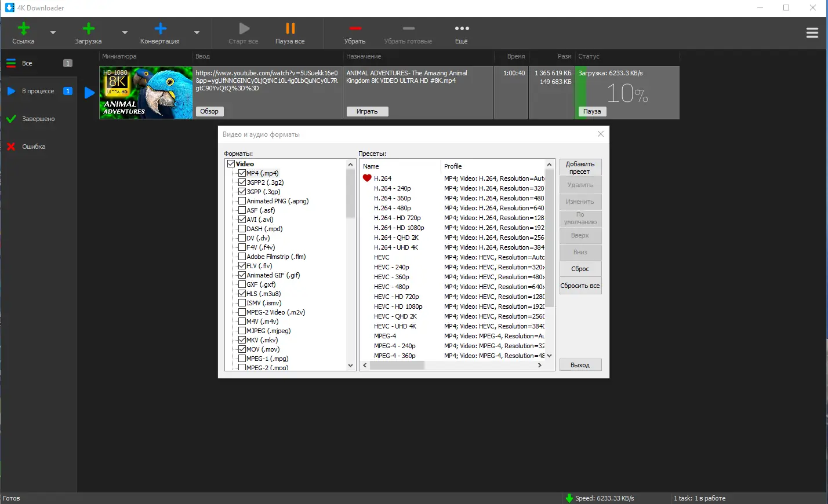Select the В процессе section

click(37, 91)
